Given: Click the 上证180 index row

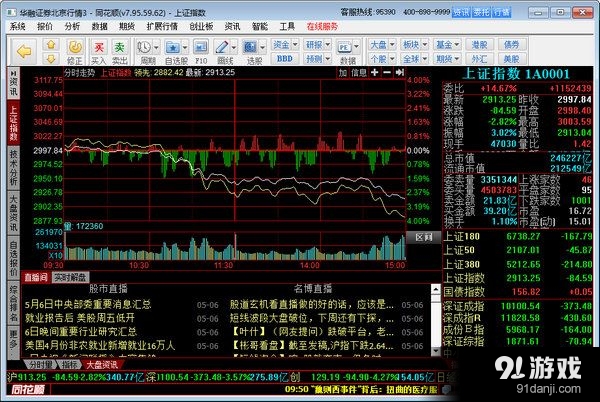Looking at the screenshot, I should pyautogui.click(x=518, y=237).
